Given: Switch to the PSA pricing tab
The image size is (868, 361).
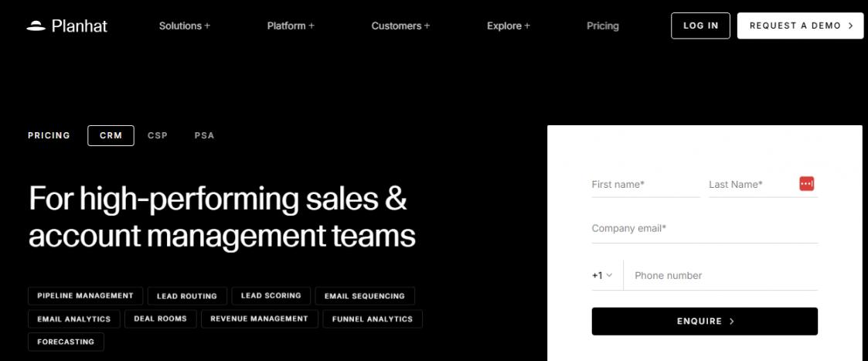Looking at the screenshot, I should 204,135.
